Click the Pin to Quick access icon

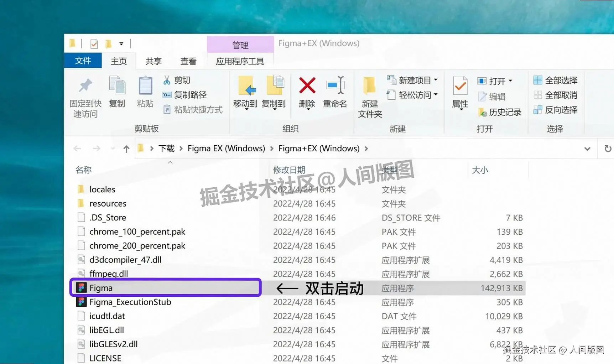(x=85, y=85)
